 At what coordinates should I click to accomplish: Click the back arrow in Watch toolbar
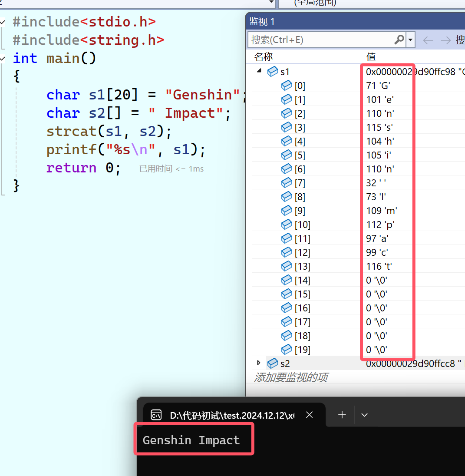[428, 40]
